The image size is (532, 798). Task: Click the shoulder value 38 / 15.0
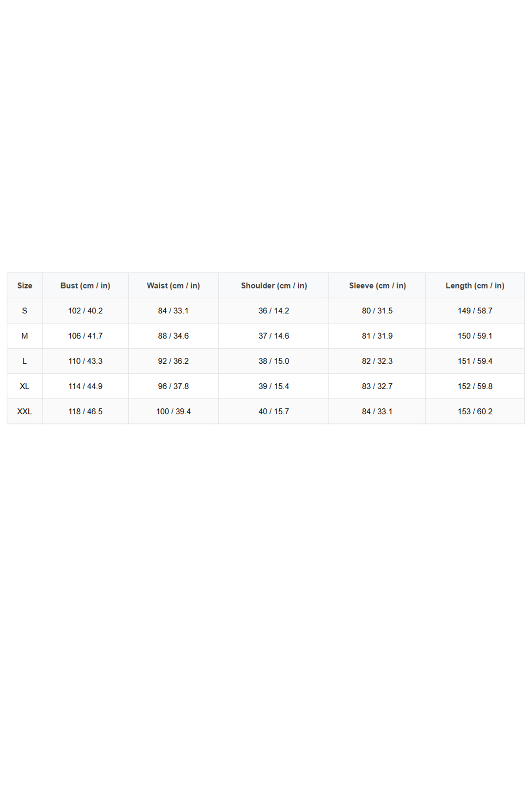(x=274, y=361)
